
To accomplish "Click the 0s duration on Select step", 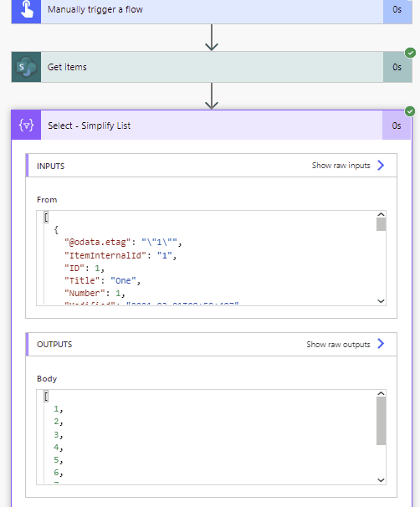I will coord(397,125).
